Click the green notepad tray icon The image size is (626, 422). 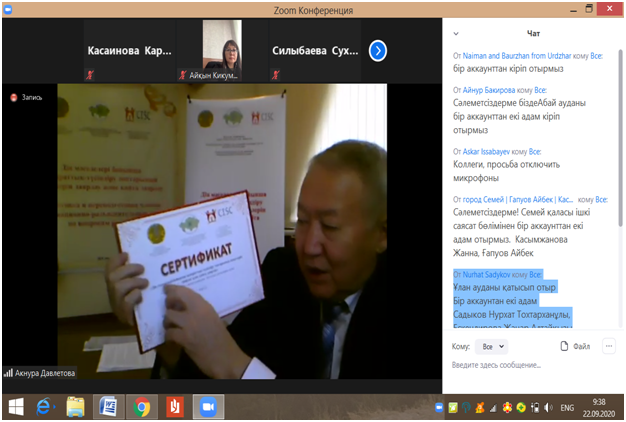(x=452, y=408)
